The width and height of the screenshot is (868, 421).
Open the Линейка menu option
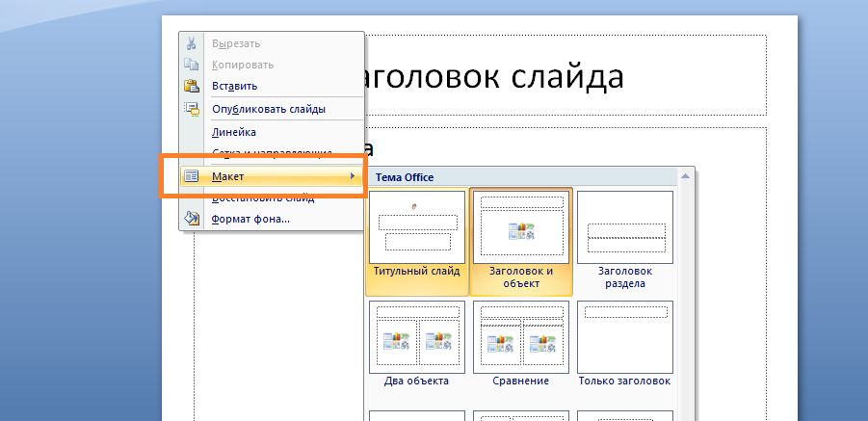(x=233, y=132)
